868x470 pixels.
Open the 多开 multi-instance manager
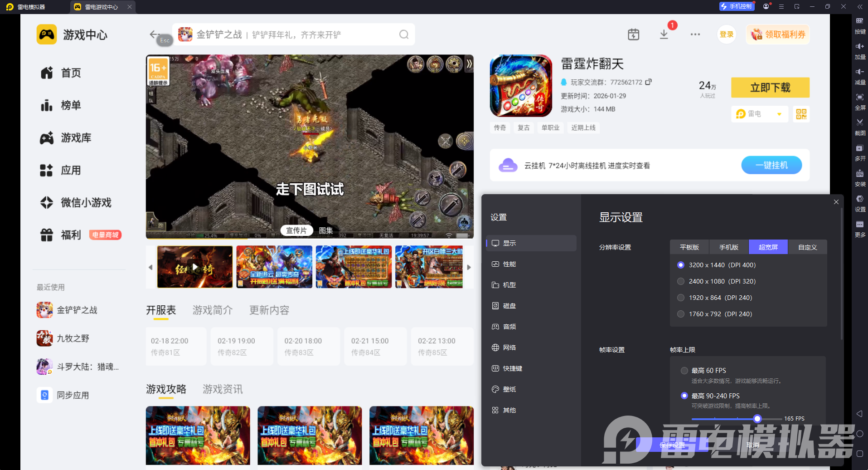coord(860,152)
